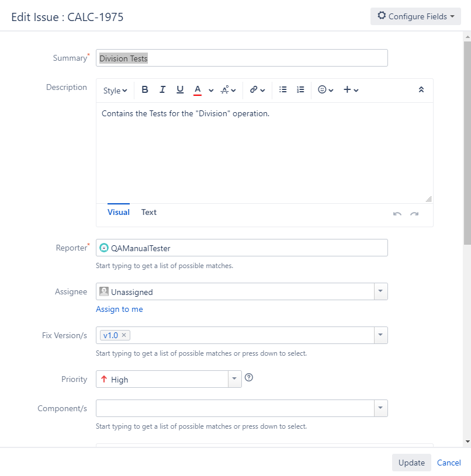The height and width of the screenshot is (476, 471).
Task: Remove v1.0 from Fix Version/s
Action: [x=124, y=335]
